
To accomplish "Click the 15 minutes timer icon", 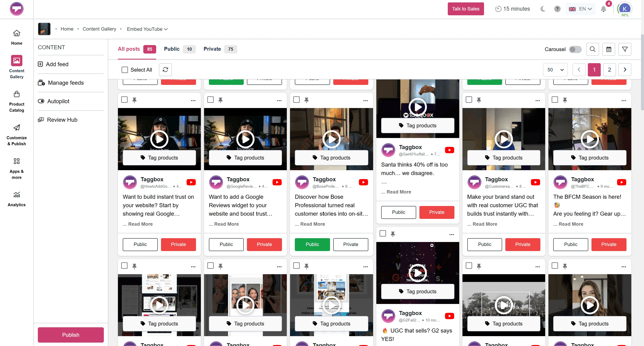I will pyautogui.click(x=498, y=9).
